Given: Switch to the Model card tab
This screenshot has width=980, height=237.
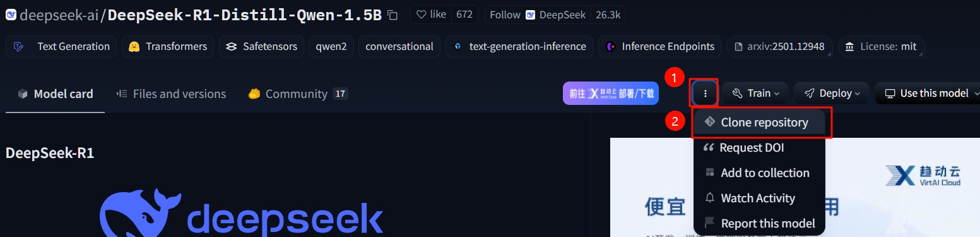Looking at the screenshot, I should point(55,94).
